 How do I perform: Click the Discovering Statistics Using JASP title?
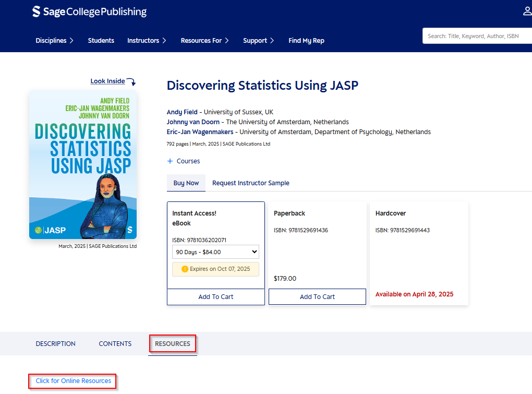[262, 86]
